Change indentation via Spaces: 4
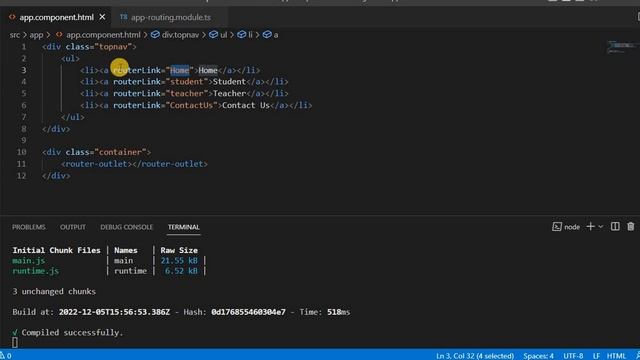Screen dimensions: 640x360 point(538,356)
